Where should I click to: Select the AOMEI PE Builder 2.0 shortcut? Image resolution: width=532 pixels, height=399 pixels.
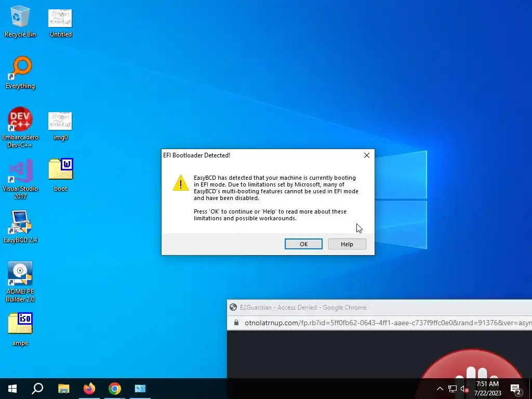click(20, 282)
